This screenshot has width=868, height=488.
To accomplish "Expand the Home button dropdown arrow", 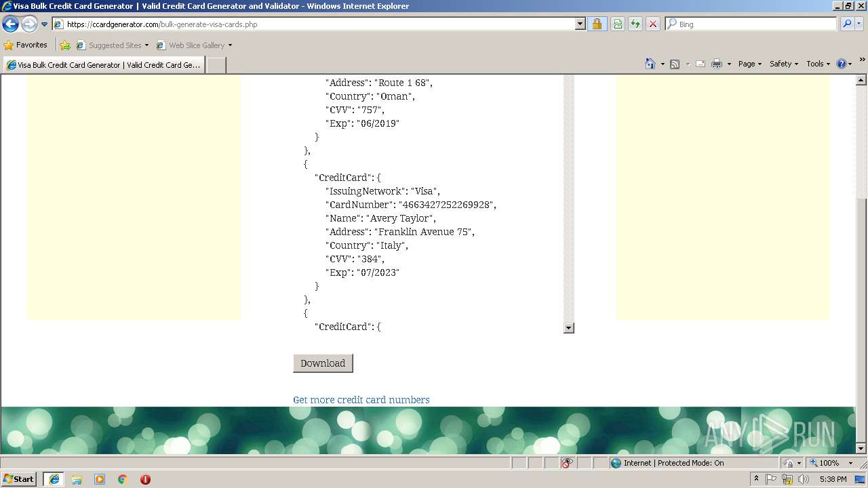I will point(663,64).
